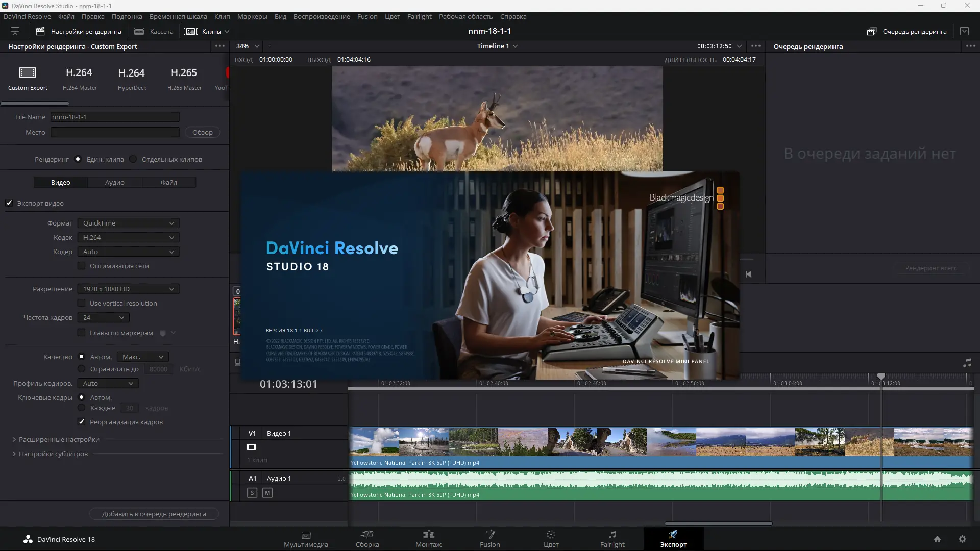The image size is (980, 551).
Task: Open the Fusion page icon
Action: tap(490, 535)
